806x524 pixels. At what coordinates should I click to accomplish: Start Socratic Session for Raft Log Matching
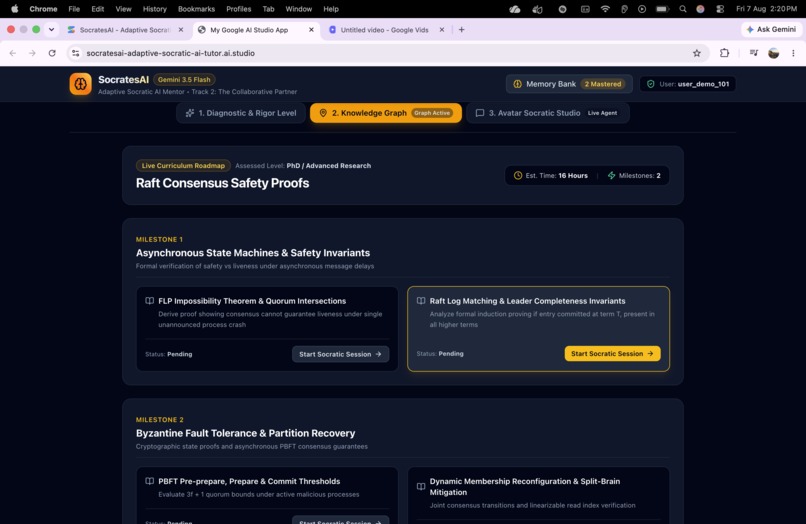coord(612,354)
